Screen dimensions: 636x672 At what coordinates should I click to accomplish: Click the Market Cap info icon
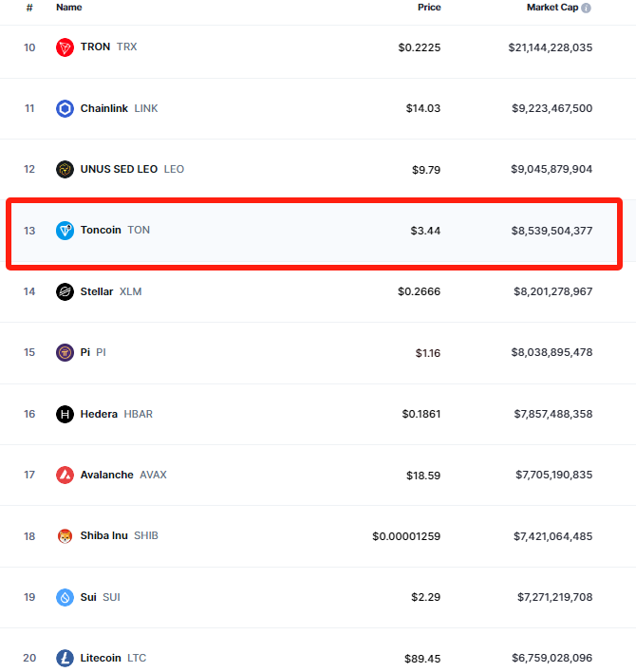coord(586,8)
